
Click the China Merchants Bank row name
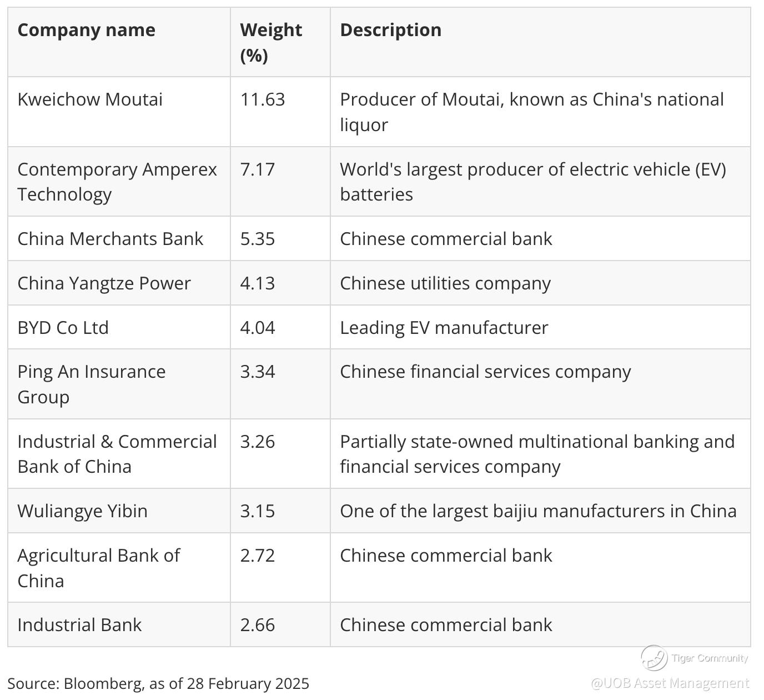[110, 239]
